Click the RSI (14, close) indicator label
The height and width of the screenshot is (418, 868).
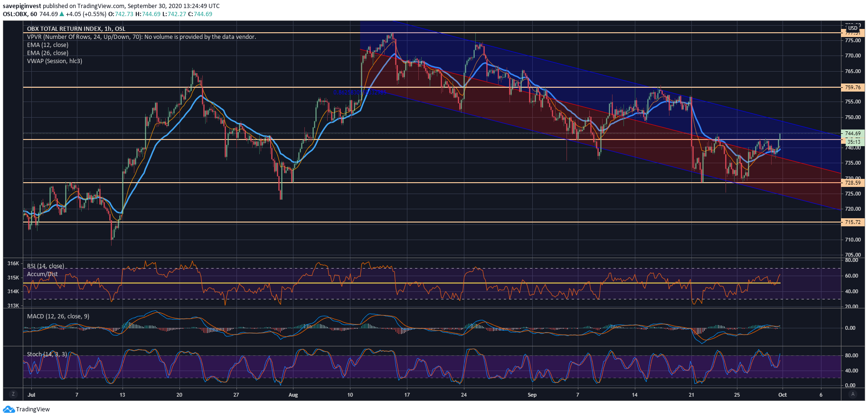[45, 266]
